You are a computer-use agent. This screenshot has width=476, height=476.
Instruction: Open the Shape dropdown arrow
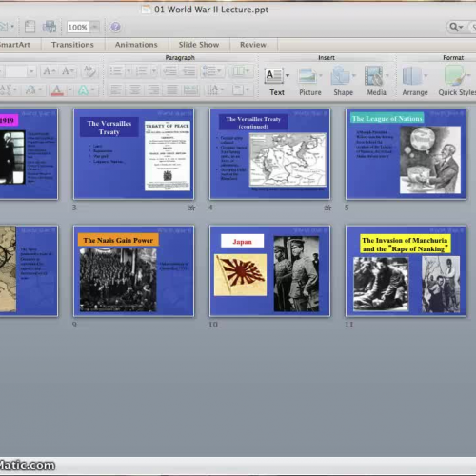(x=354, y=75)
